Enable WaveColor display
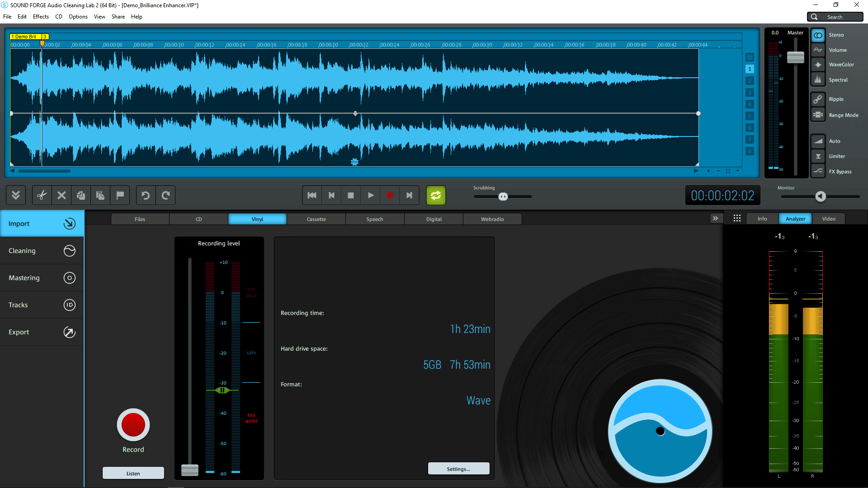Viewport: 868px width, 488px height. [818, 65]
